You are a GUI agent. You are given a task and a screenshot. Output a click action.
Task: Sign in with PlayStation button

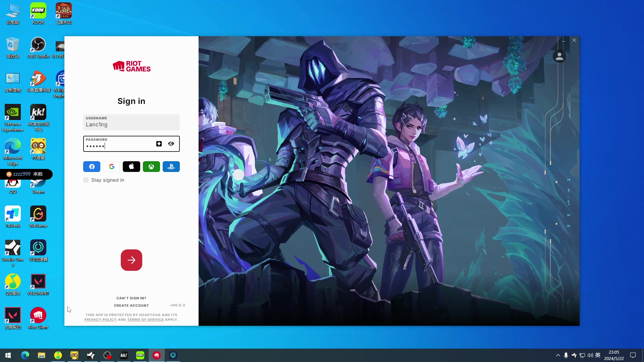[x=171, y=167]
